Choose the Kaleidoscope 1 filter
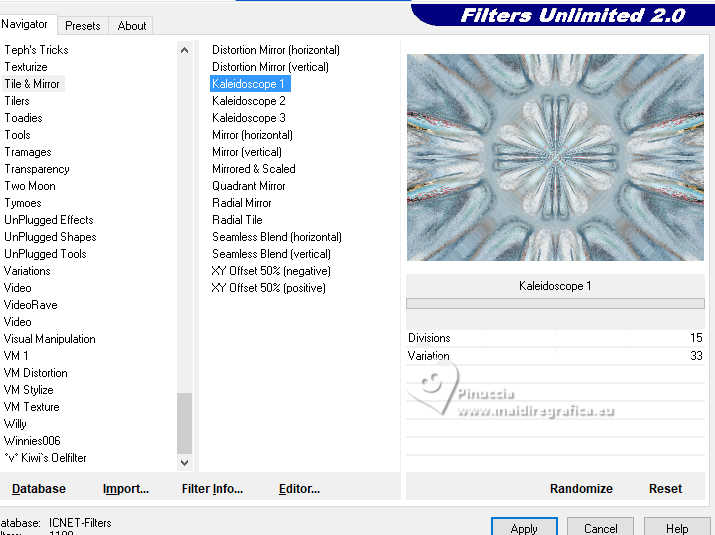Screen dimensions: 715x535 click(250, 84)
